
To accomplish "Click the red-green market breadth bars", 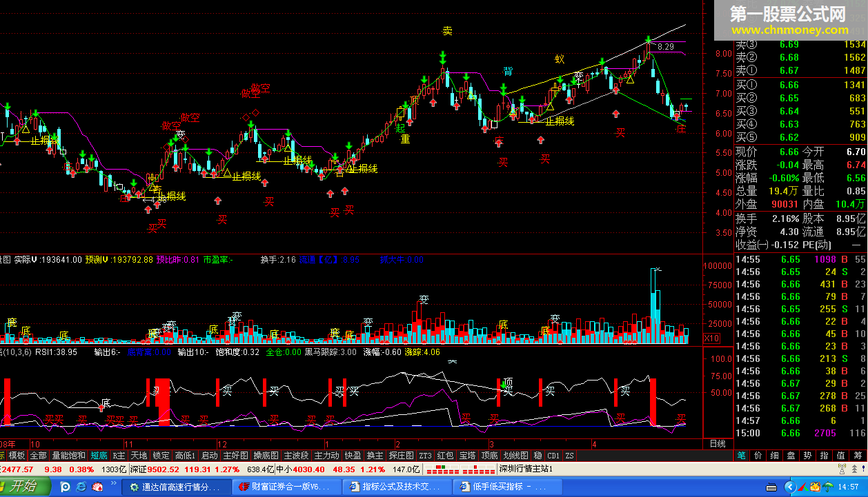I will [x=459, y=469].
